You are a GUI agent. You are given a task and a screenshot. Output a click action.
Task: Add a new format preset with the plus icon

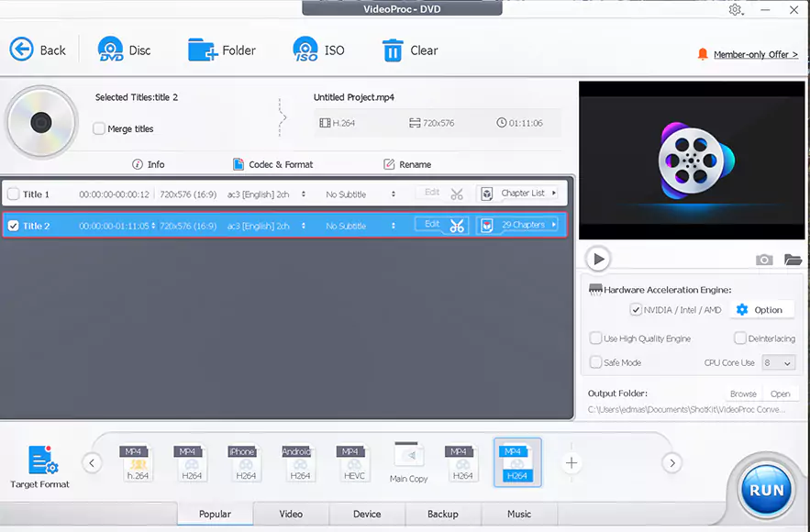(571, 463)
